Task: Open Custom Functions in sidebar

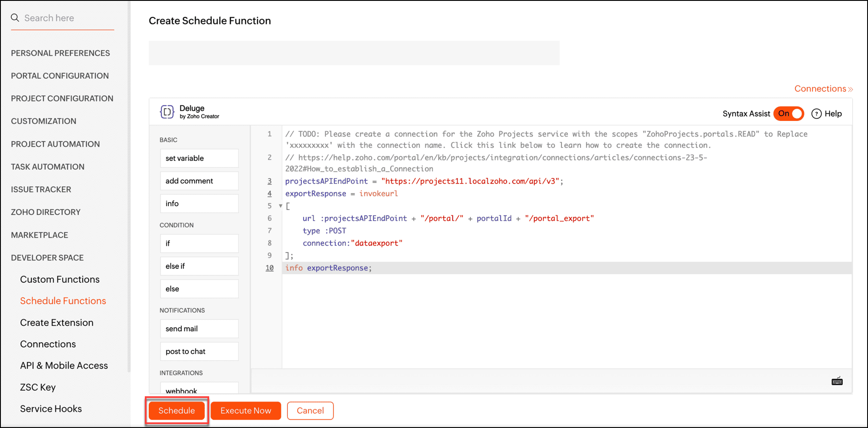Action: click(60, 279)
